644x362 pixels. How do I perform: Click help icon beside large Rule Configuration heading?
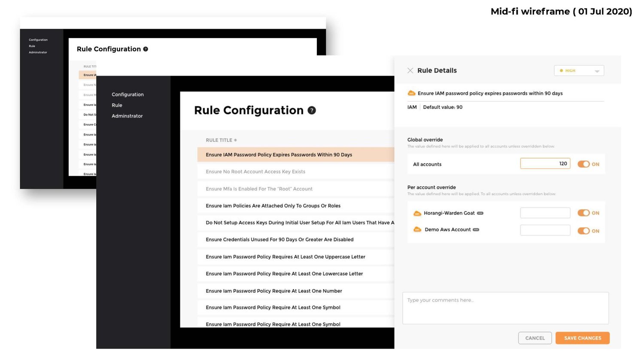pyautogui.click(x=312, y=110)
